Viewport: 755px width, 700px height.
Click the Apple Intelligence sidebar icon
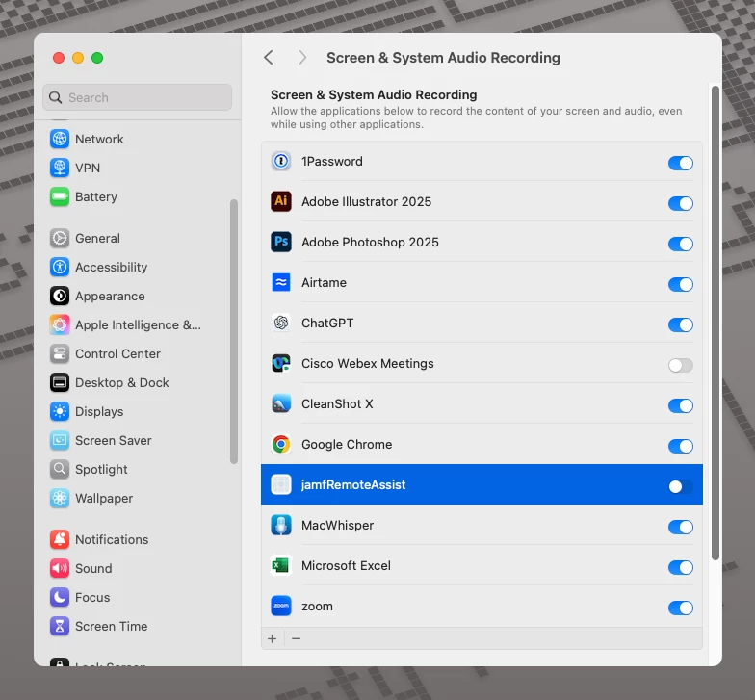point(60,325)
